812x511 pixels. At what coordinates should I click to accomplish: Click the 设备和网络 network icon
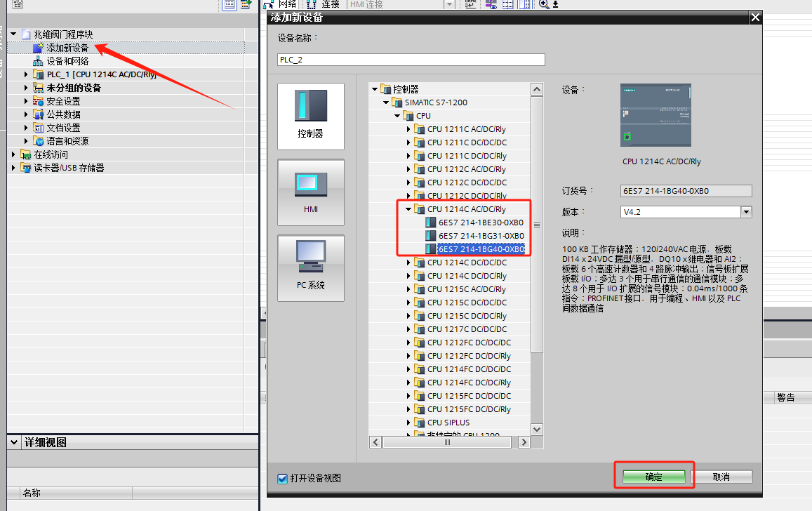pyautogui.click(x=38, y=61)
